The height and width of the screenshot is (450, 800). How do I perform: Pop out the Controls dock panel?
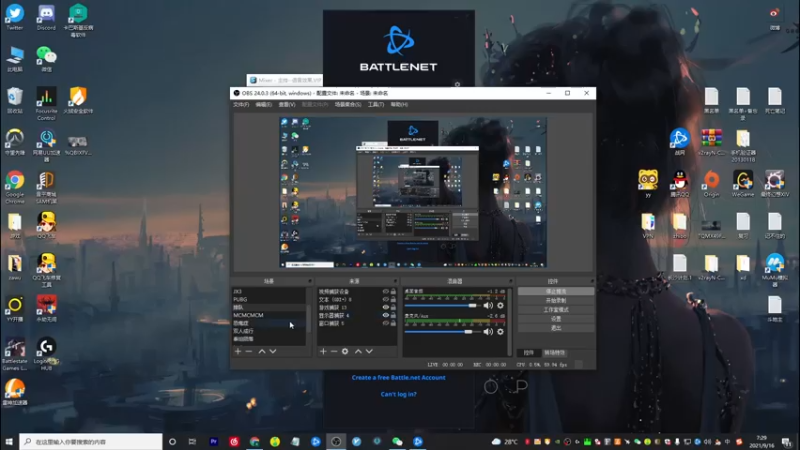pyautogui.click(x=592, y=281)
